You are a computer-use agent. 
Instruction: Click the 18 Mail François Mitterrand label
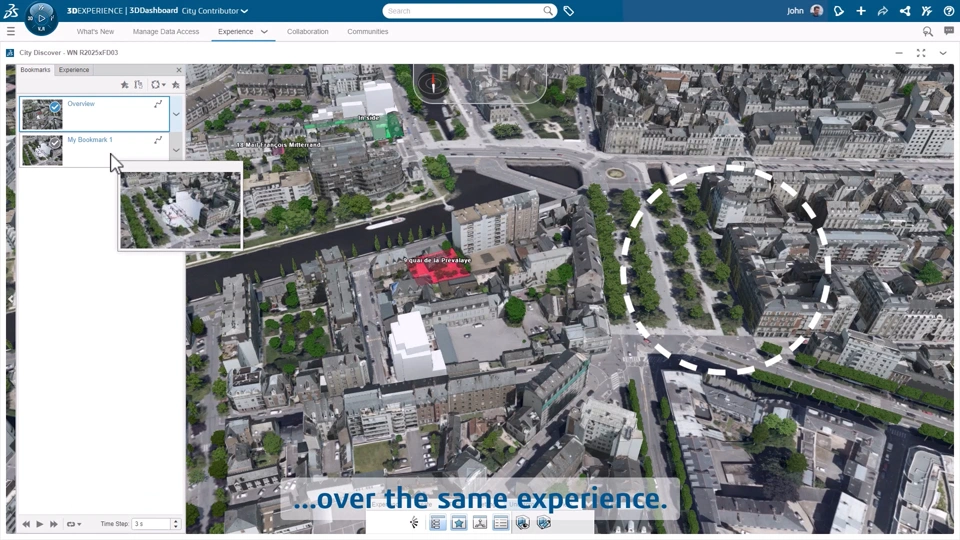(x=279, y=144)
